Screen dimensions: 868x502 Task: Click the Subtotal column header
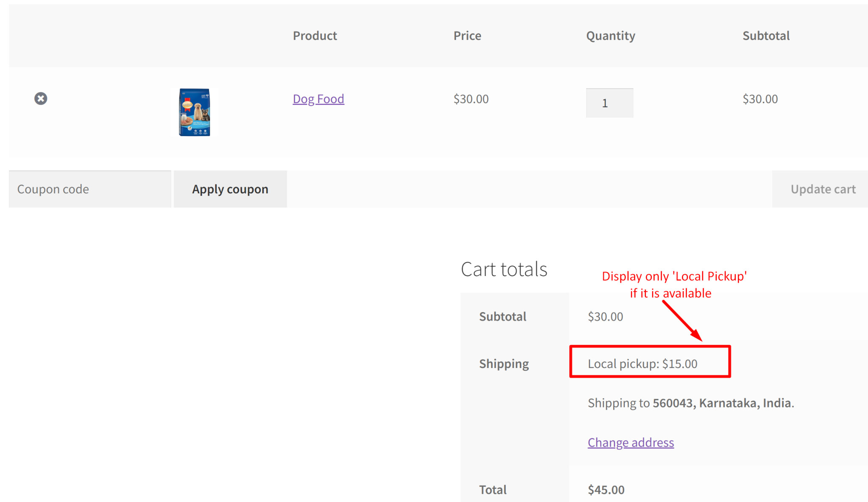coord(765,36)
